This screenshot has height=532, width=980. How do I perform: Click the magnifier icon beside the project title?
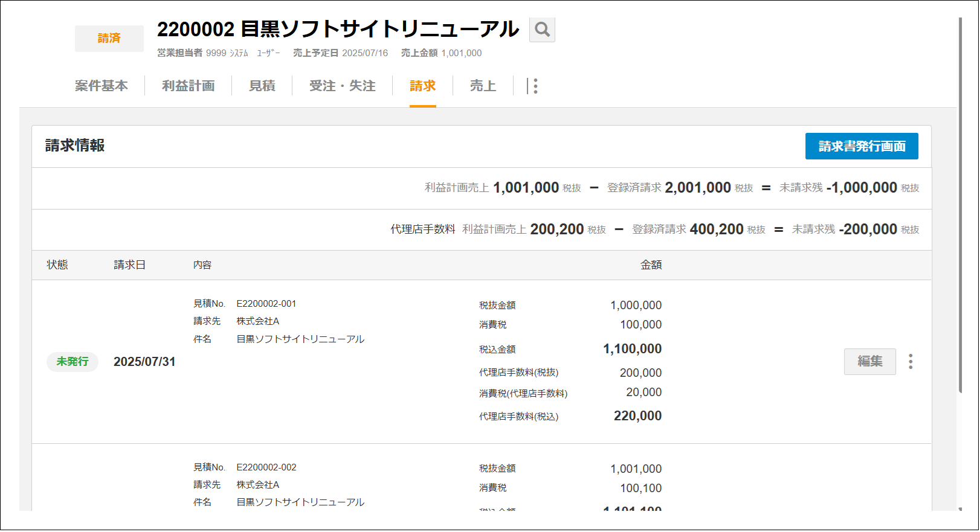click(541, 30)
